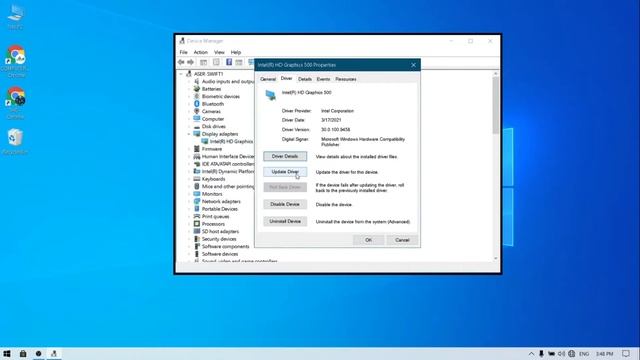This screenshot has height=360, width=640.
Task: Click the Batteries category icon
Action: 197,89
